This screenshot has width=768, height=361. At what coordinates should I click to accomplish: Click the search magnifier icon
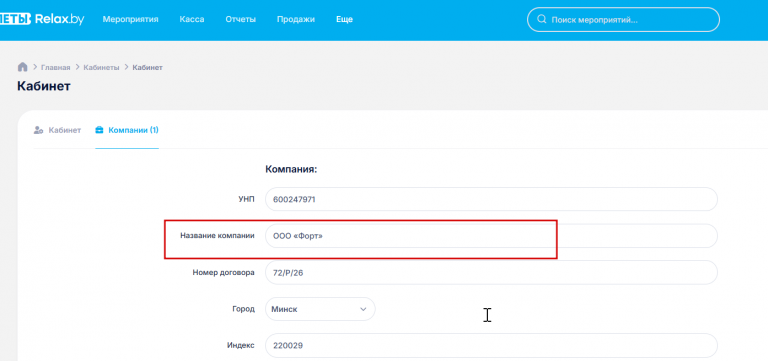541,20
